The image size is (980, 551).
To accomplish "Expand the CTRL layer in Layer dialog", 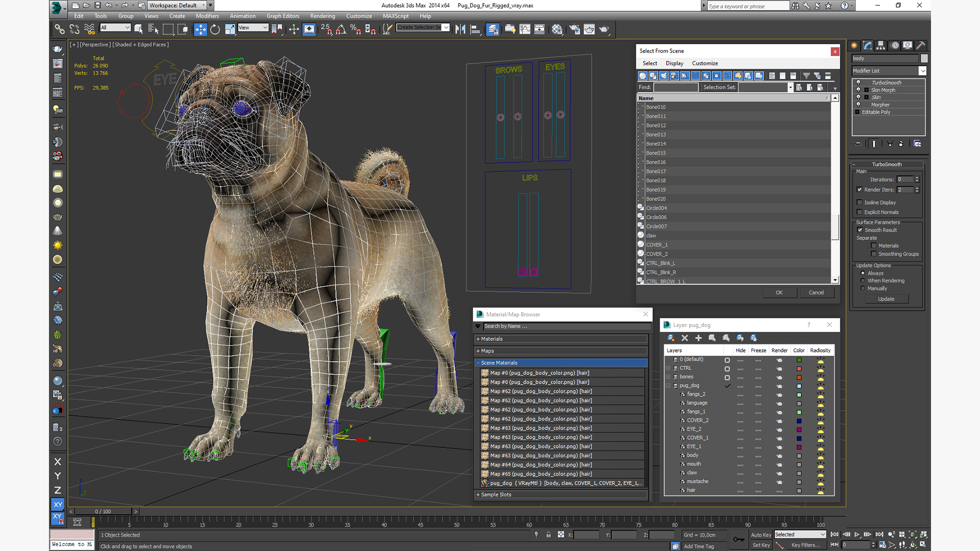I will click(x=668, y=368).
